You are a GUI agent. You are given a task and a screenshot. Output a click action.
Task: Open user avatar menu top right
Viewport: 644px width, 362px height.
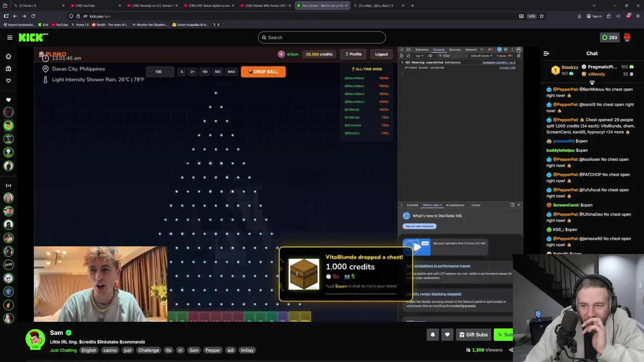pyautogui.click(x=627, y=37)
